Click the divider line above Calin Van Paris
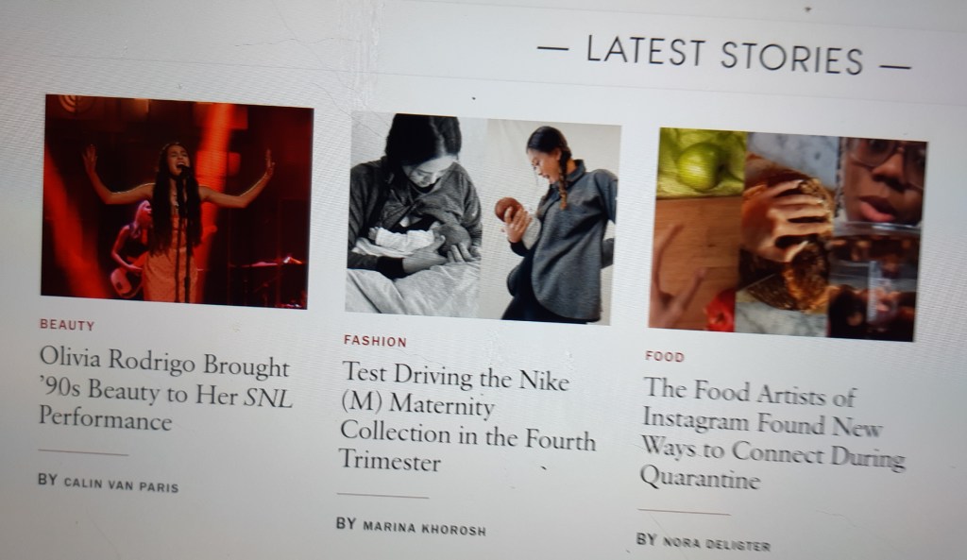Image resolution: width=967 pixels, height=560 pixels. [x=83, y=452]
